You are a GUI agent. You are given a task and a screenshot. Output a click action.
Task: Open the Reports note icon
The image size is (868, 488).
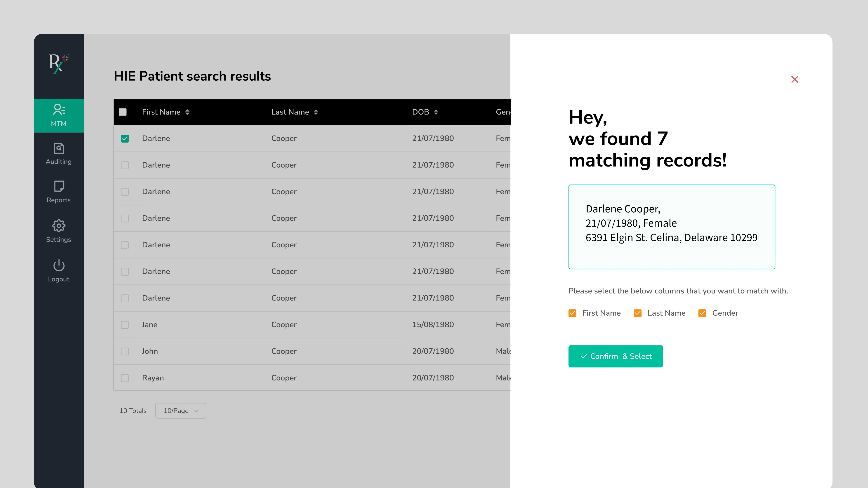click(59, 186)
